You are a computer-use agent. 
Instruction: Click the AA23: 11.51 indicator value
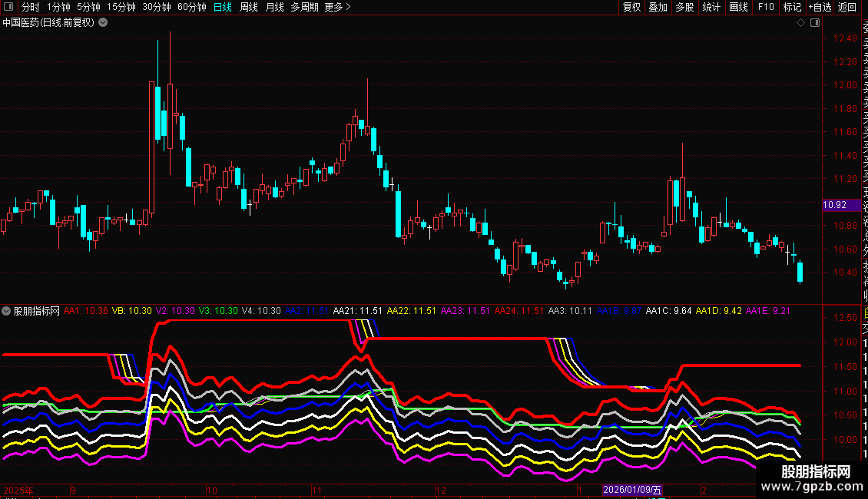click(465, 311)
